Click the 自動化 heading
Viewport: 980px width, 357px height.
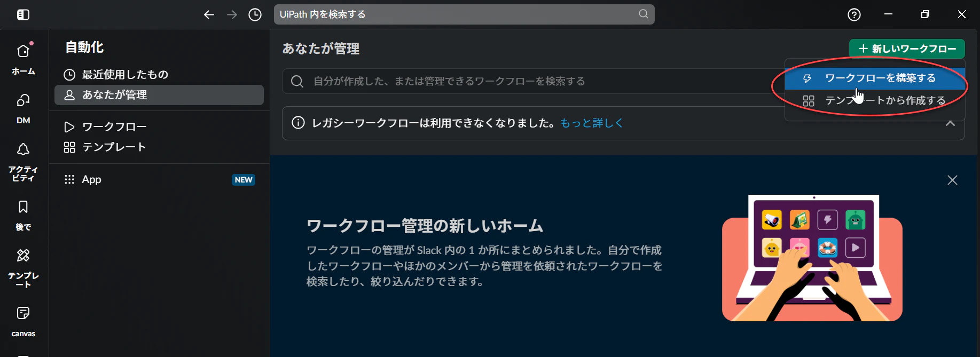[x=84, y=47]
